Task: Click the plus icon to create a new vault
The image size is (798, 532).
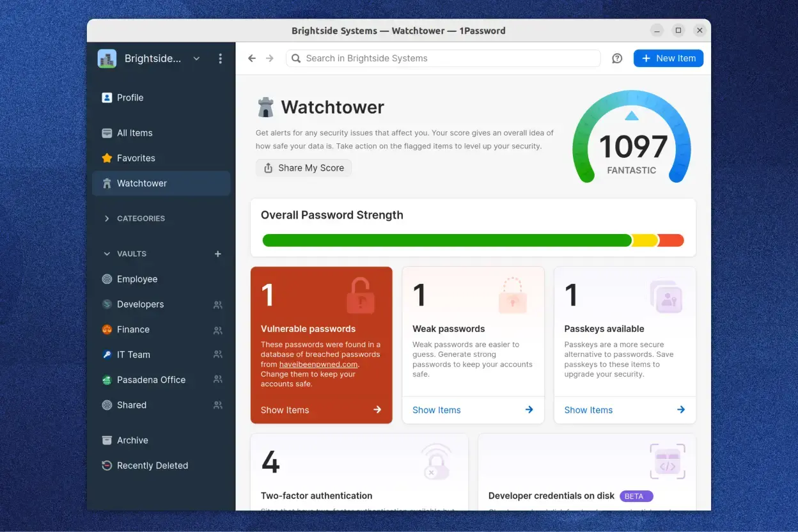Action: pos(217,253)
